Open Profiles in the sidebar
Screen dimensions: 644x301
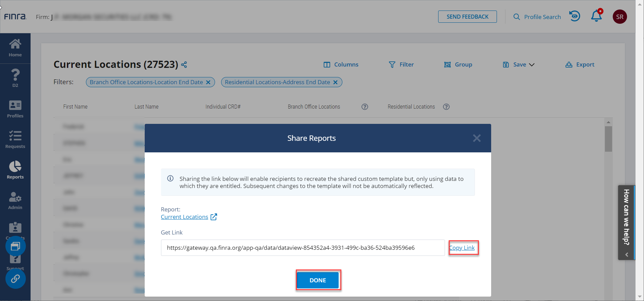click(x=15, y=109)
